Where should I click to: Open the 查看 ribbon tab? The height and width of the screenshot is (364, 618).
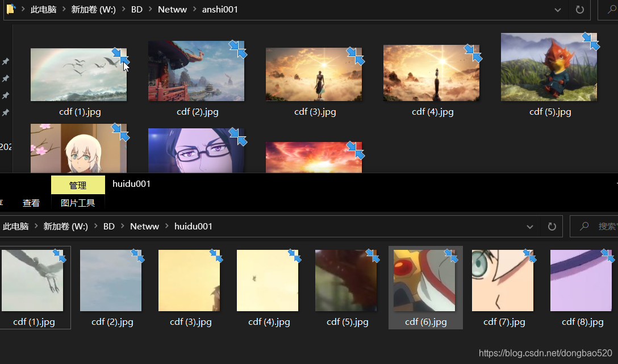(x=31, y=203)
